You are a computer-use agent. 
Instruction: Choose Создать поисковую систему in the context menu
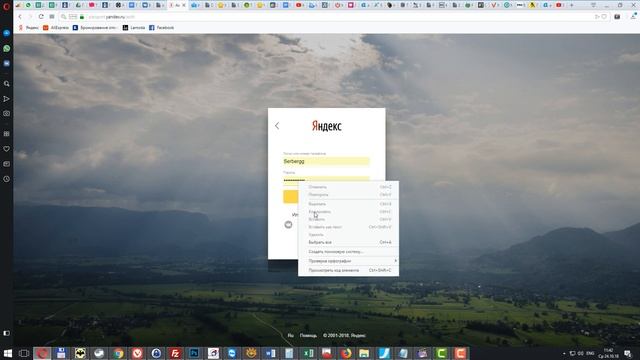[349, 252]
